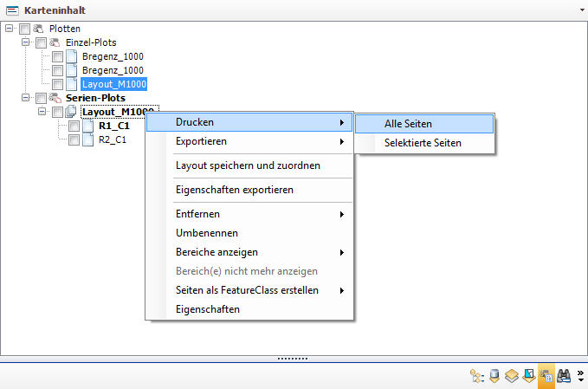Open the binoculars search view
Image resolution: width=588 pixels, height=389 pixels.
564,376
